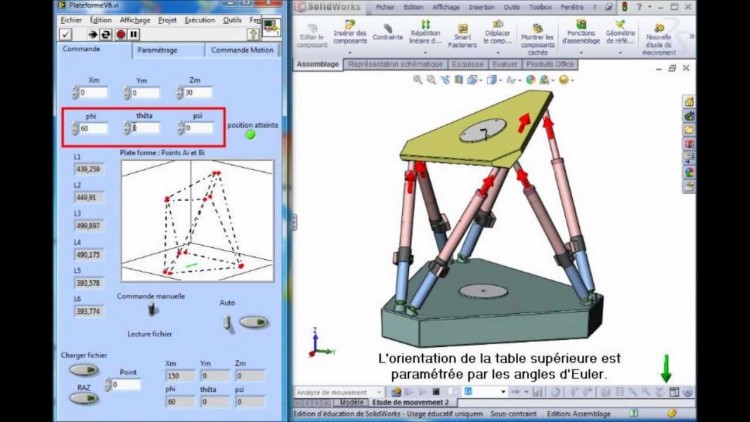Expand the Déplacer le composant dropdown arrow

point(497,53)
